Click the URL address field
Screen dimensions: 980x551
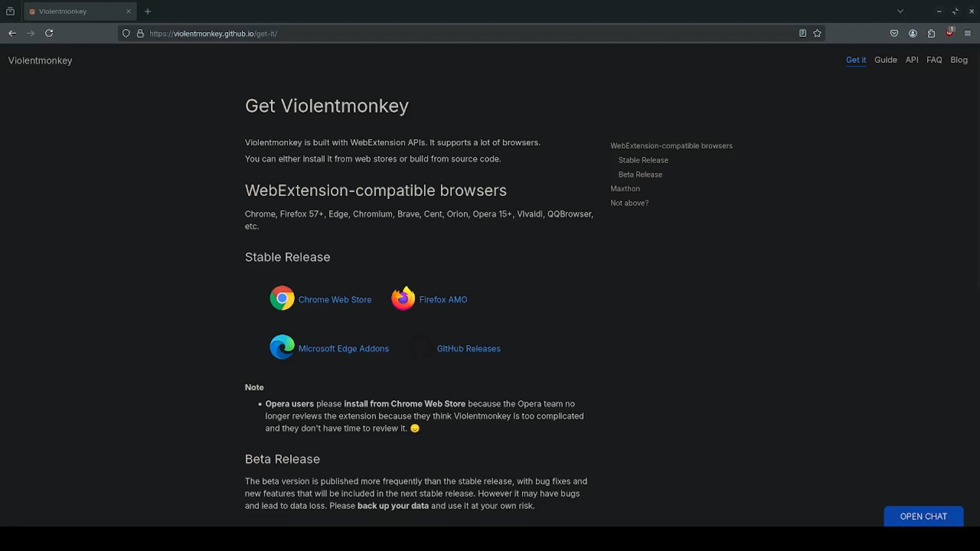click(x=449, y=33)
